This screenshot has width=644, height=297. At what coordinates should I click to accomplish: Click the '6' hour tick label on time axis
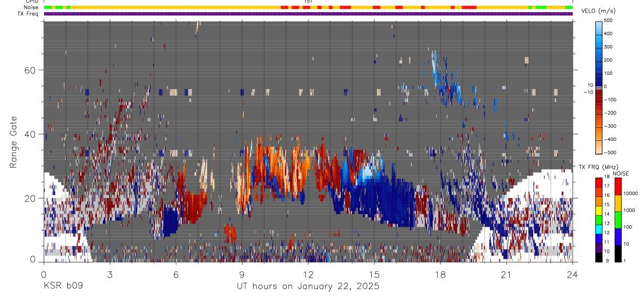coord(176,275)
